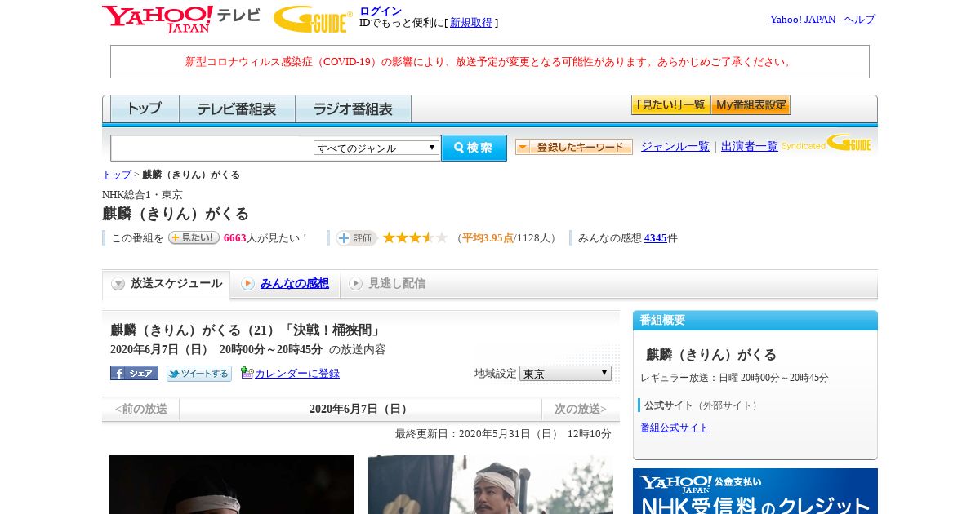980x514 pixels.
Task: Click the Yahoo! JAPAN テレビ logo
Action: [181, 18]
